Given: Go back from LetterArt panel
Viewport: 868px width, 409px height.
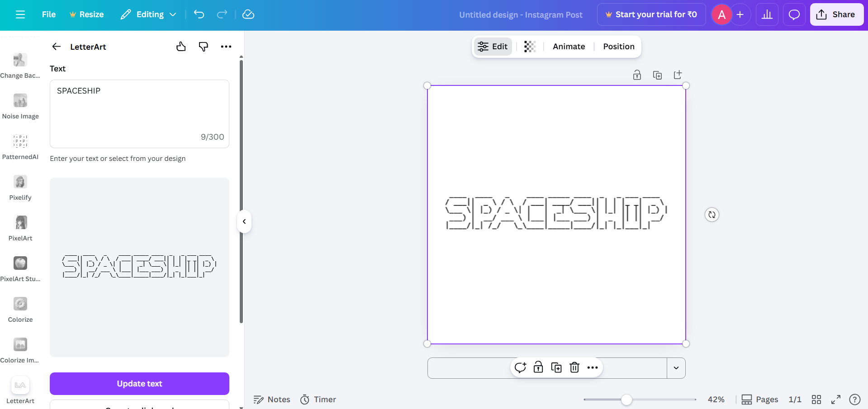Looking at the screenshot, I should [x=57, y=47].
